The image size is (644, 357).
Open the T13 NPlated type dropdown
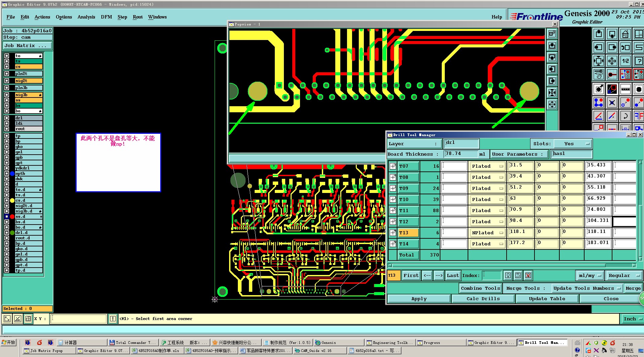click(487, 233)
